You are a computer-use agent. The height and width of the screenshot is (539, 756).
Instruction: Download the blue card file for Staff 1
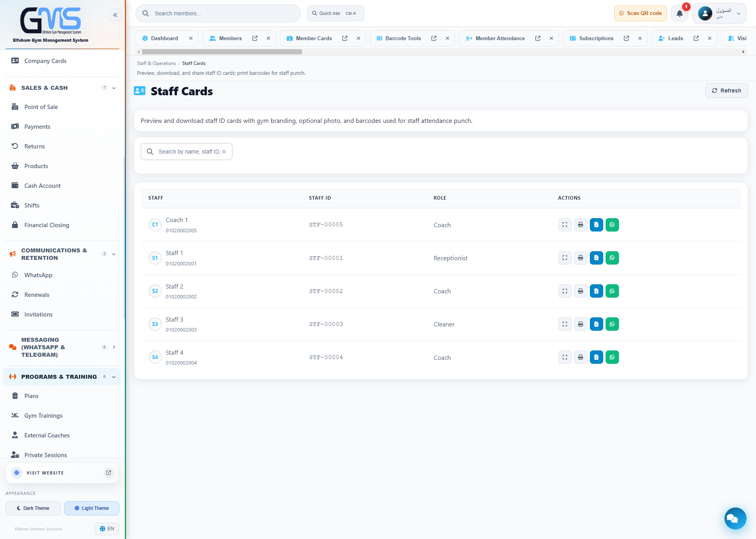[596, 258]
